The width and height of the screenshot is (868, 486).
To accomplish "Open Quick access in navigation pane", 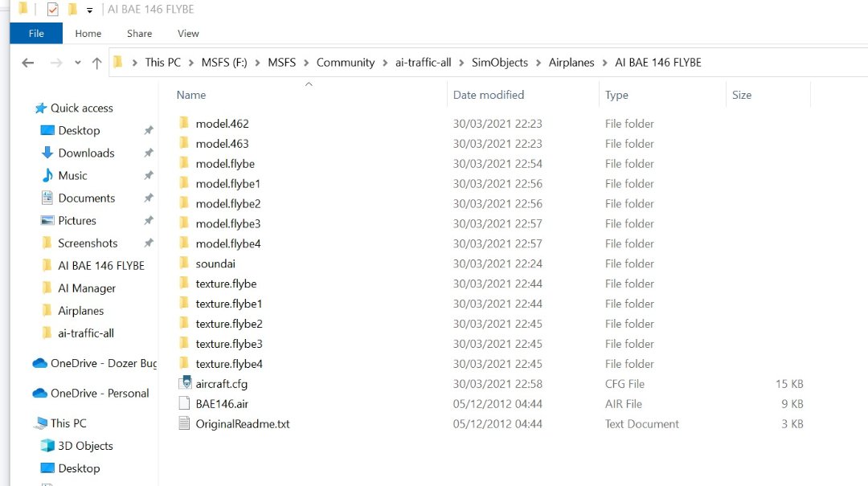I will coord(82,108).
